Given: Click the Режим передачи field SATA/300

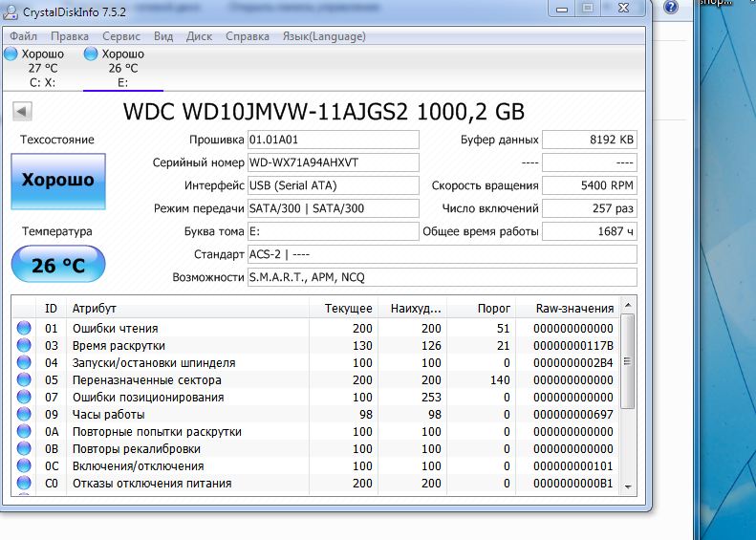Looking at the screenshot, I should point(334,208).
